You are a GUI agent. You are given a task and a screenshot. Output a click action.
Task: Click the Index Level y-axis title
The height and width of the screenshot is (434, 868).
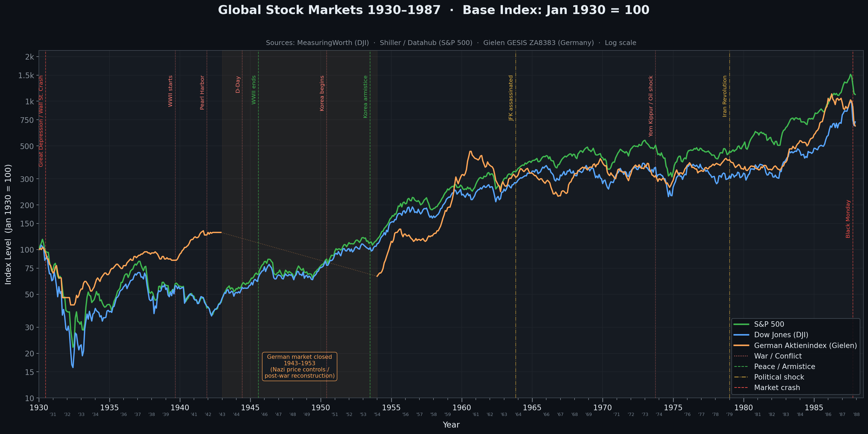click(8, 224)
